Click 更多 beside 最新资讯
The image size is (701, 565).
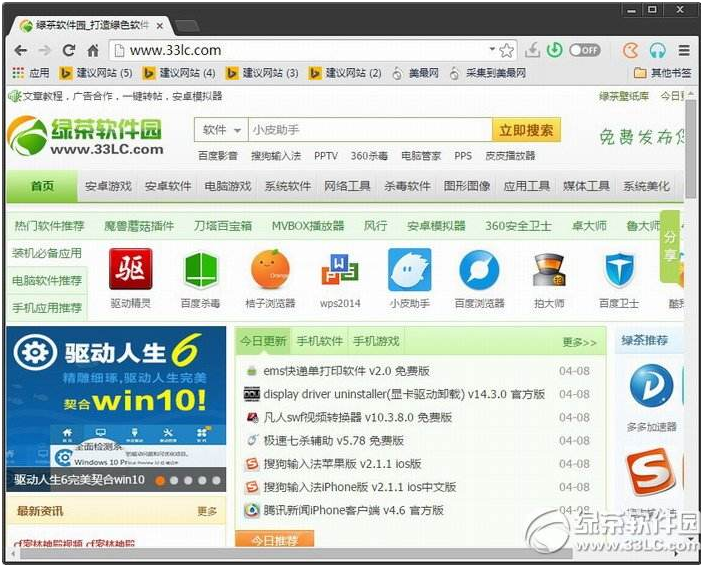coord(207,511)
